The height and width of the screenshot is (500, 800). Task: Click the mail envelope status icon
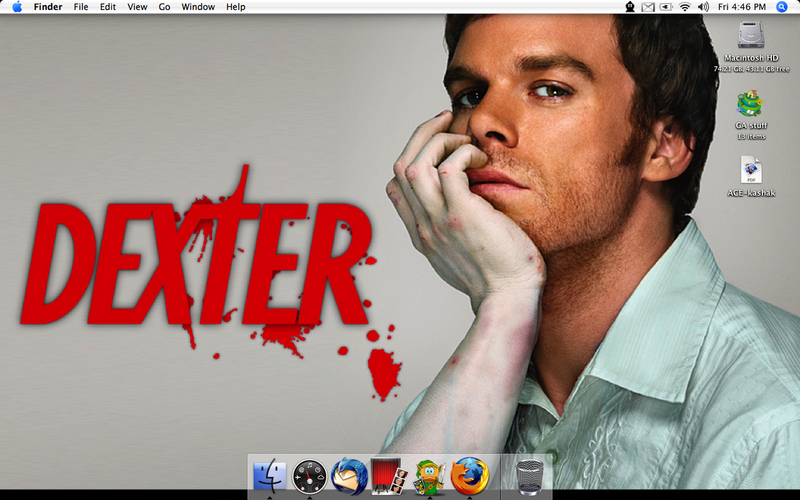point(648,7)
